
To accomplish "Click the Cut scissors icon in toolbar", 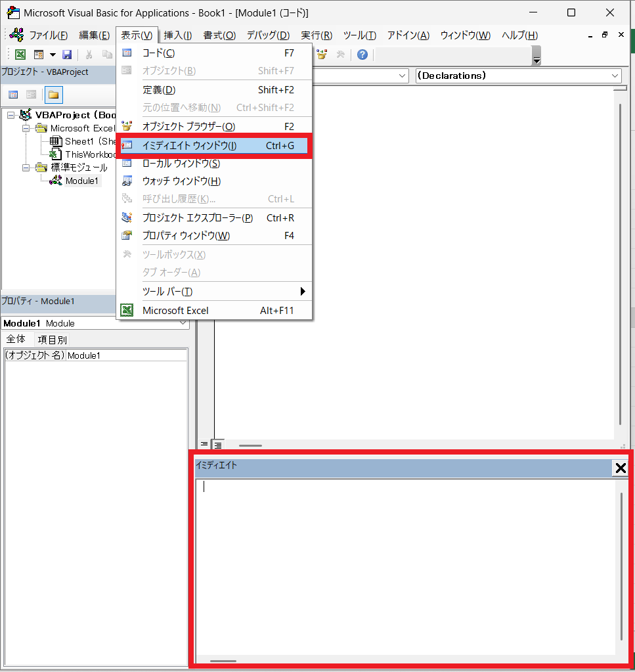I will (89, 55).
